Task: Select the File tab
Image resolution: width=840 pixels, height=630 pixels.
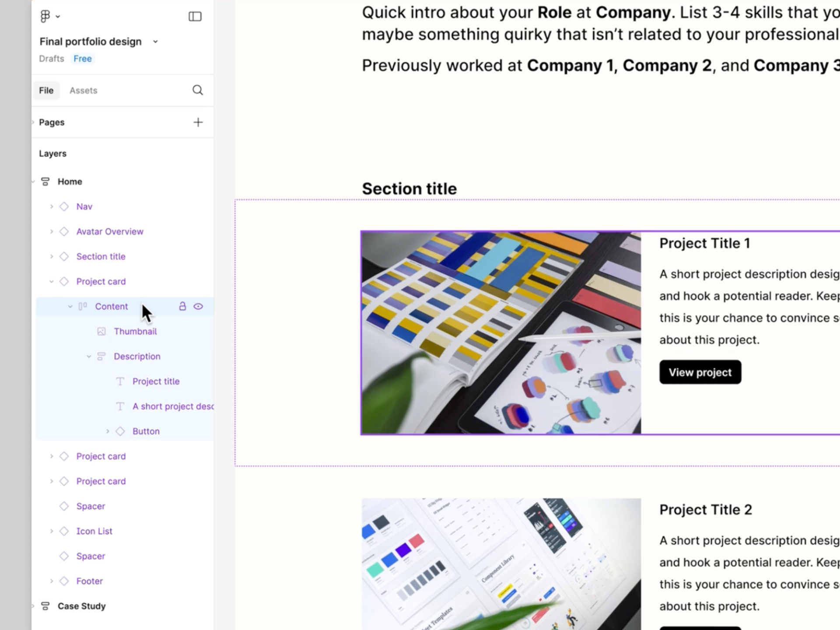Action: [x=46, y=91]
